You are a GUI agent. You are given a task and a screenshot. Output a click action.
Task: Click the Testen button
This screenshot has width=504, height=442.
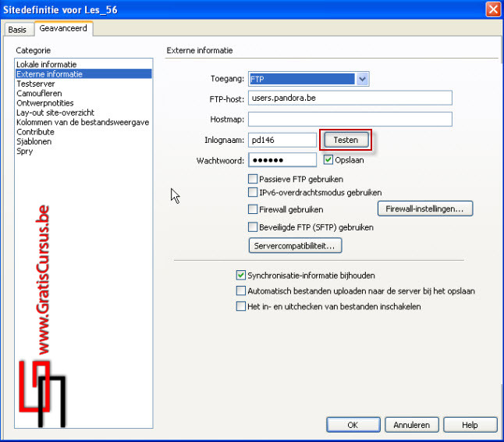point(346,140)
